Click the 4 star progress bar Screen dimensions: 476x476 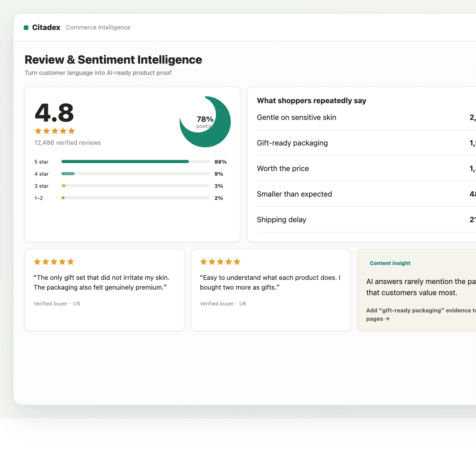pos(136,174)
